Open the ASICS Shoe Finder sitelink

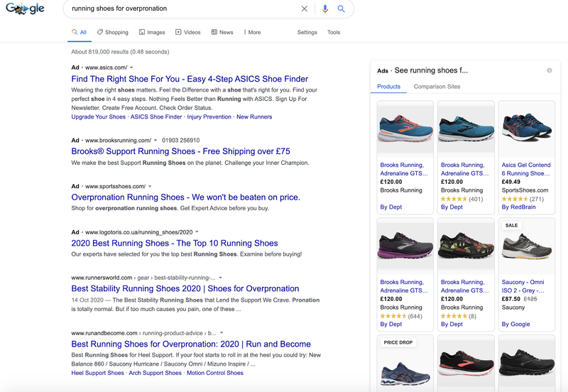(156, 116)
